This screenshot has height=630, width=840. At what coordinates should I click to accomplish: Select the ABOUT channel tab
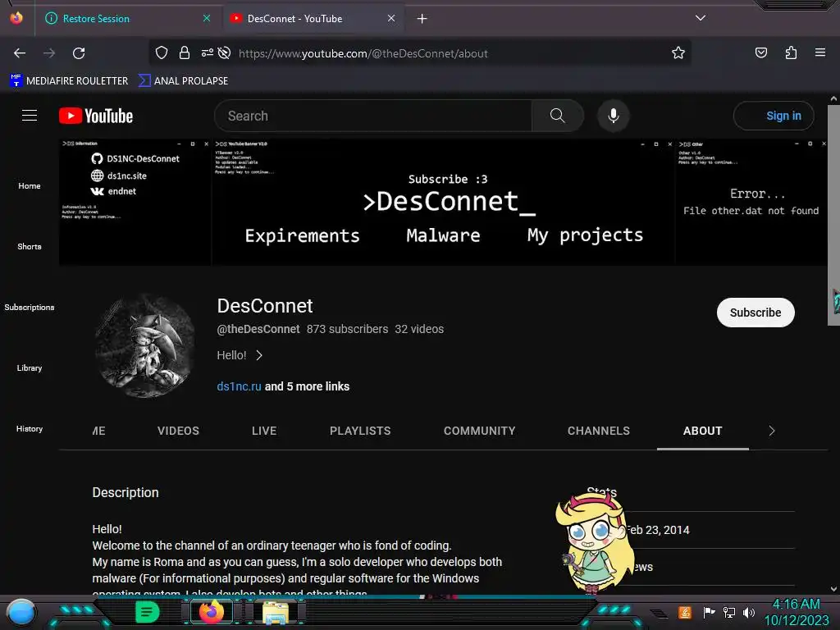click(702, 431)
